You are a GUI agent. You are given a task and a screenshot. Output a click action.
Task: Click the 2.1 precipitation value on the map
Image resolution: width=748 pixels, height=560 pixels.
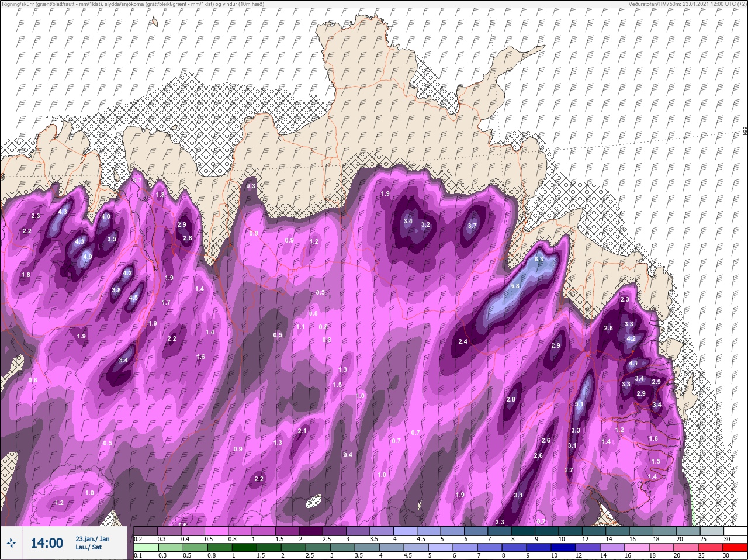click(302, 431)
